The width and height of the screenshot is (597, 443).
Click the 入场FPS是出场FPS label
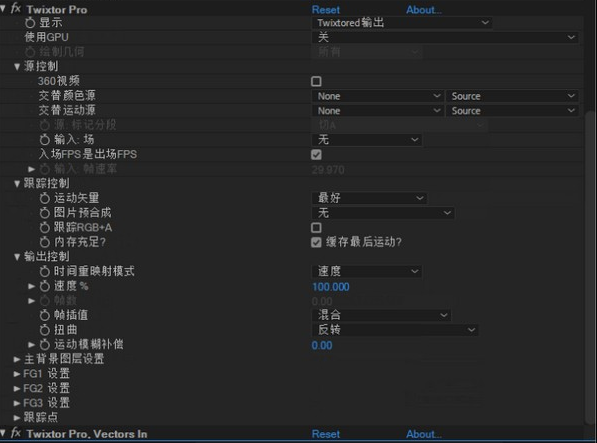88,154
